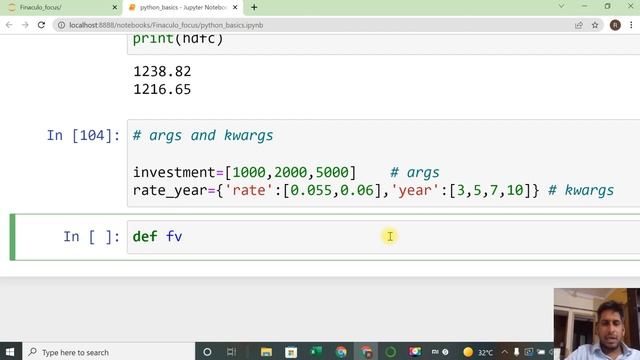
Task: Click the microphone tray icon
Action: pyautogui.click(x=516, y=352)
